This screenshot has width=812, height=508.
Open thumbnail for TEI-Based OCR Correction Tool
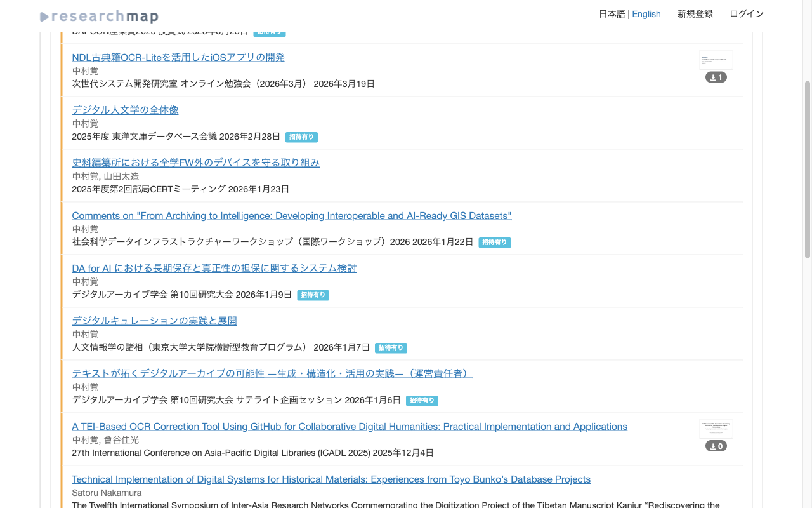pos(716,429)
